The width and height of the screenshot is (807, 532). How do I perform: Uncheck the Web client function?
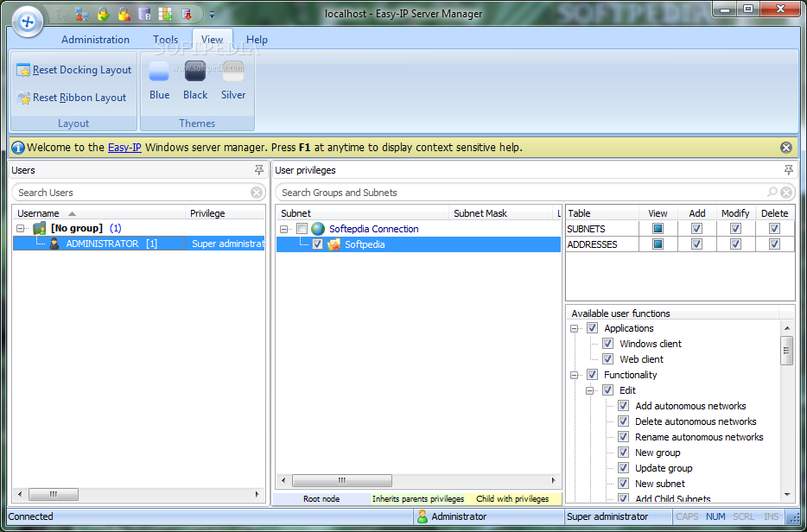[x=607, y=359]
